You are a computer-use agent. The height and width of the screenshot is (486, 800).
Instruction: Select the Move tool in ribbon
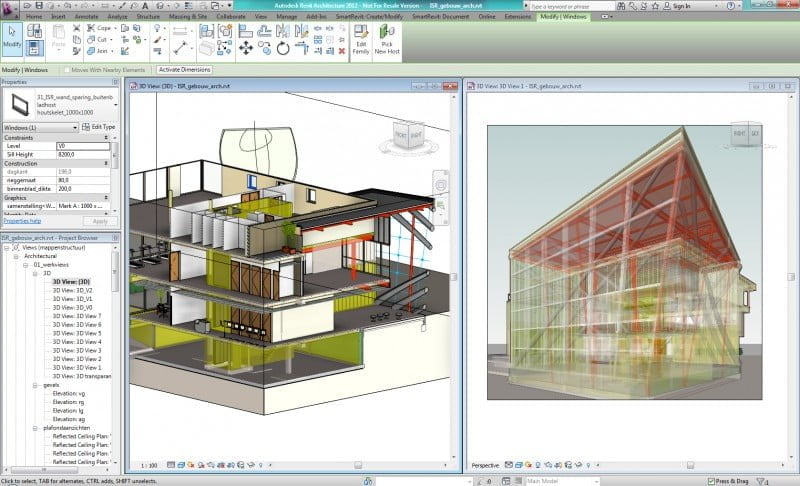[245, 47]
